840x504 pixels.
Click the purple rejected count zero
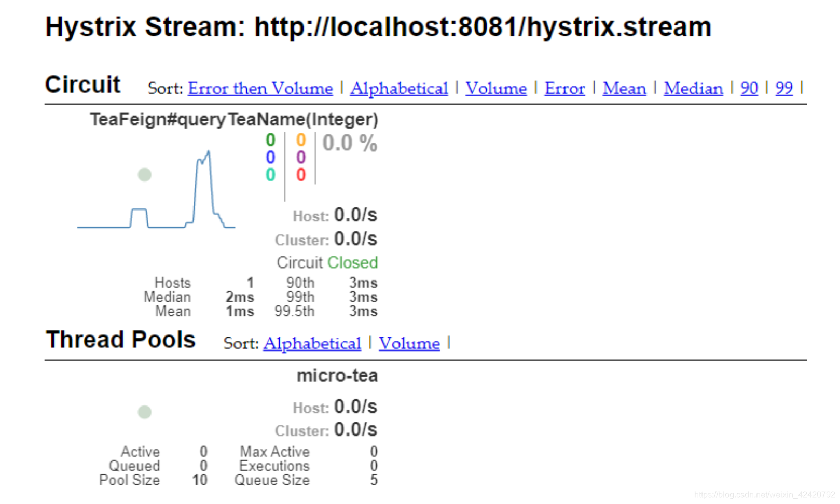[x=301, y=158]
